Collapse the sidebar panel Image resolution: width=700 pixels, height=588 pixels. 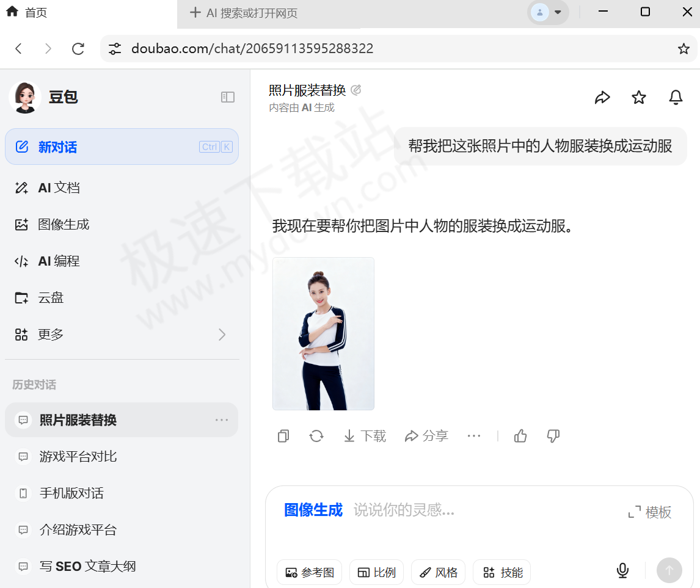click(x=227, y=96)
